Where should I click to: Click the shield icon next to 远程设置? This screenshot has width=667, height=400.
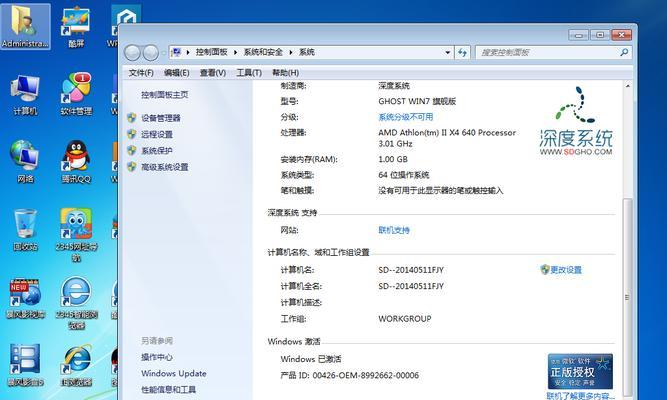tap(131, 134)
